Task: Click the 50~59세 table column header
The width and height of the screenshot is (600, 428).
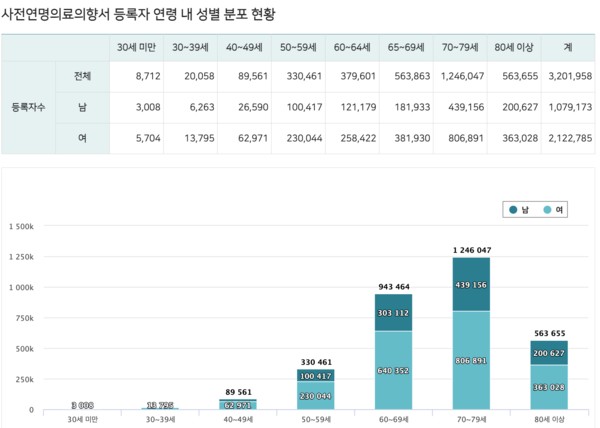Action: point(298,47)
